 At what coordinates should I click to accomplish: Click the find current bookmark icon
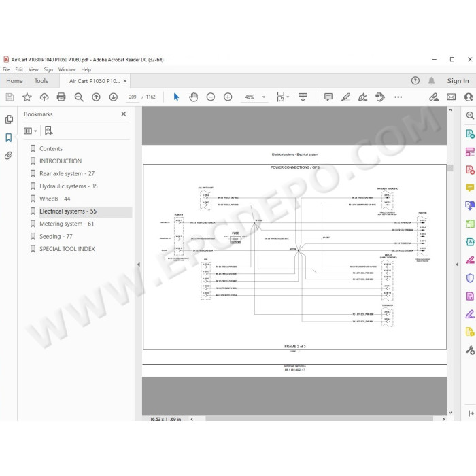[48, 131]
